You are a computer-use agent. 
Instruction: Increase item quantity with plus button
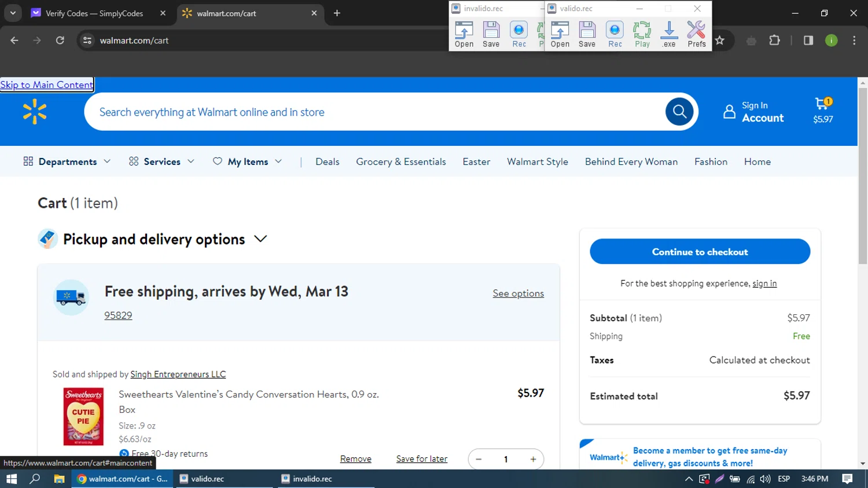[533, 459]
